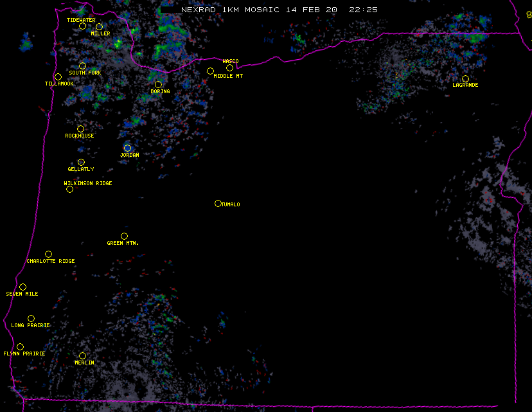Image resolution: width=532 pixels, height=412 pixels.
Task: Select the Jordan station circle marker
Action: 127,148
